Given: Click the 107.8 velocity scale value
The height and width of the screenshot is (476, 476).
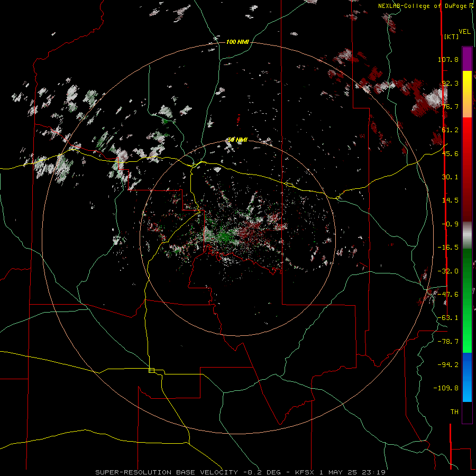Looking at the screenshot, I should (x=448, y=59).
